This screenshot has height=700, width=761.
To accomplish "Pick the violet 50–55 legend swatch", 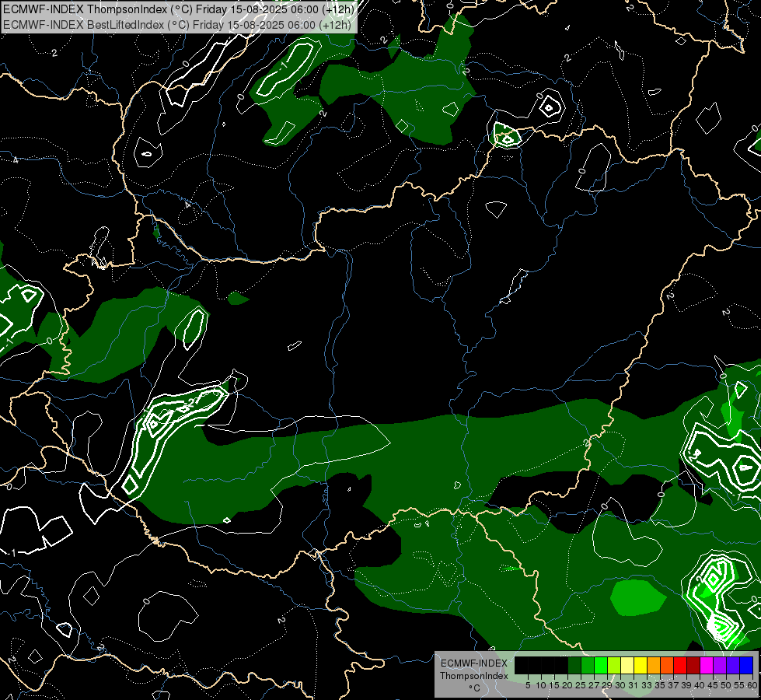I will (733, 665).
